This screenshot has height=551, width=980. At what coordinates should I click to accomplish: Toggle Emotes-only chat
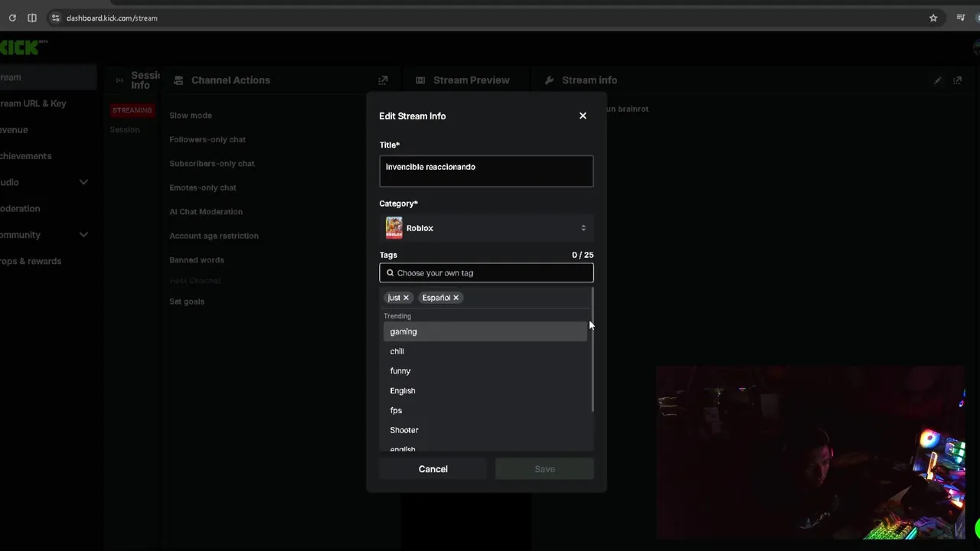(203, 187)
